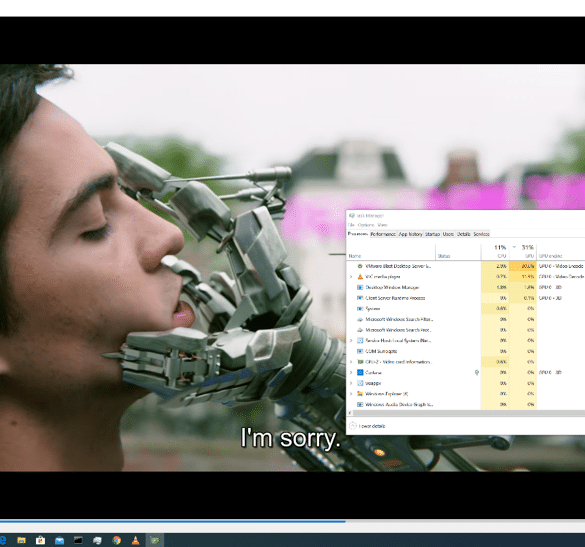Viewport: 585px width, 547px height.
Task: Expand the Cortana process group
Action: click(351, 372)
